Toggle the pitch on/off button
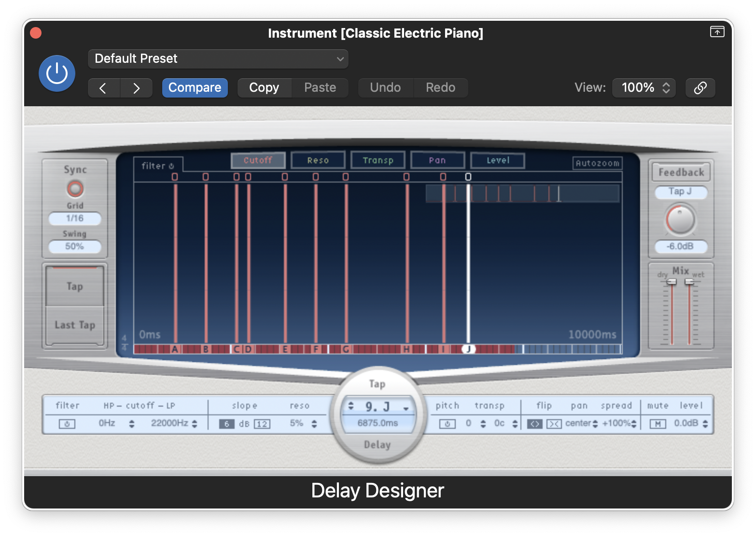Viewport: 756px width, 537px height. click(447, 424)
